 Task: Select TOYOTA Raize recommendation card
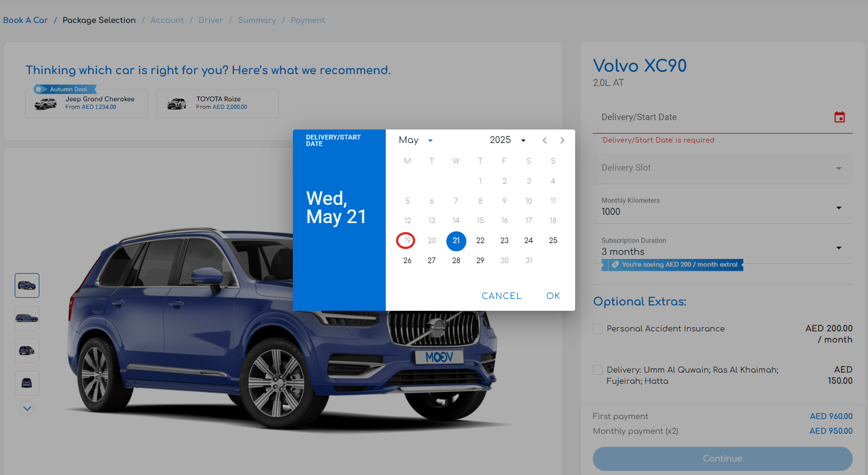click(218, 104)
